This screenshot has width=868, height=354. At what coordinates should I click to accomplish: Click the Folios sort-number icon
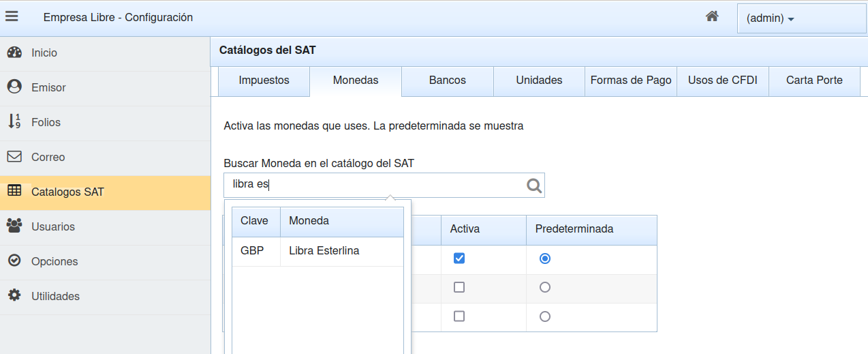(14, 122)
